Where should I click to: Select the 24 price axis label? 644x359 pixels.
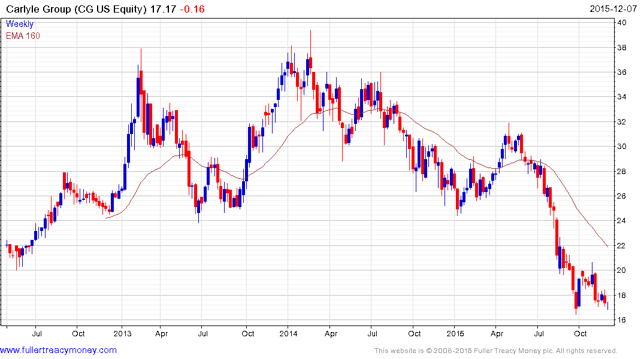coord(622,221)
